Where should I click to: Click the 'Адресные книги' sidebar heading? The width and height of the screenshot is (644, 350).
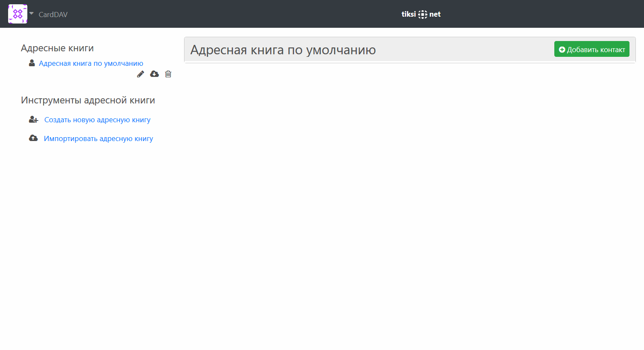[57, 48]
